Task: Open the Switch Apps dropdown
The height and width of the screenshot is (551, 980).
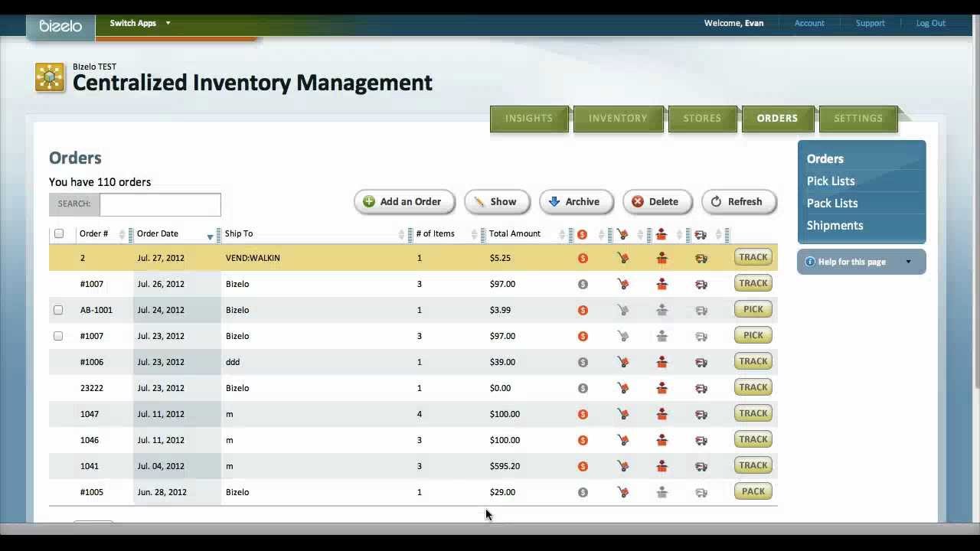Action: pos(139,23)
